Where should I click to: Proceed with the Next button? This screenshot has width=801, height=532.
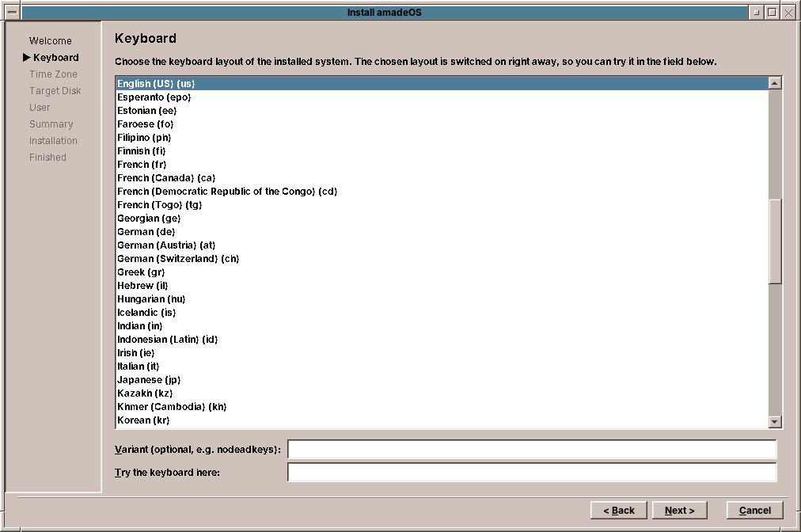coord(679,510)
